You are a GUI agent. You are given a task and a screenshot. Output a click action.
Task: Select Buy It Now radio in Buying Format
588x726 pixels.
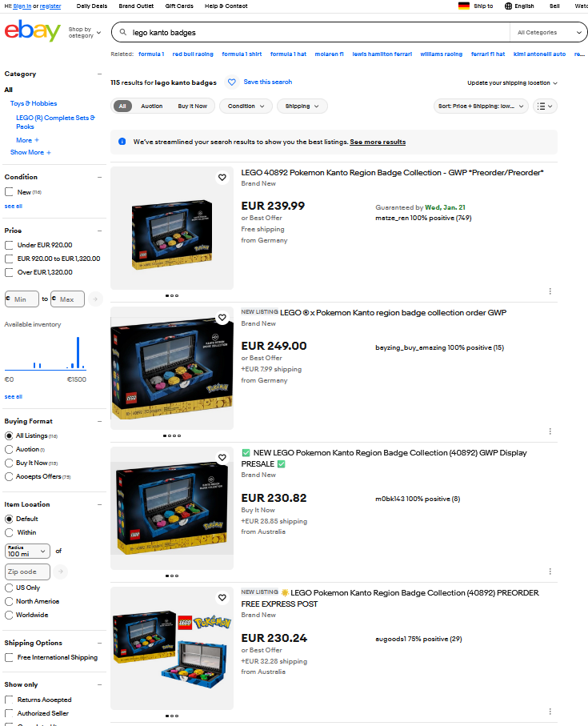pyautogui.click(x=9, y=463)
